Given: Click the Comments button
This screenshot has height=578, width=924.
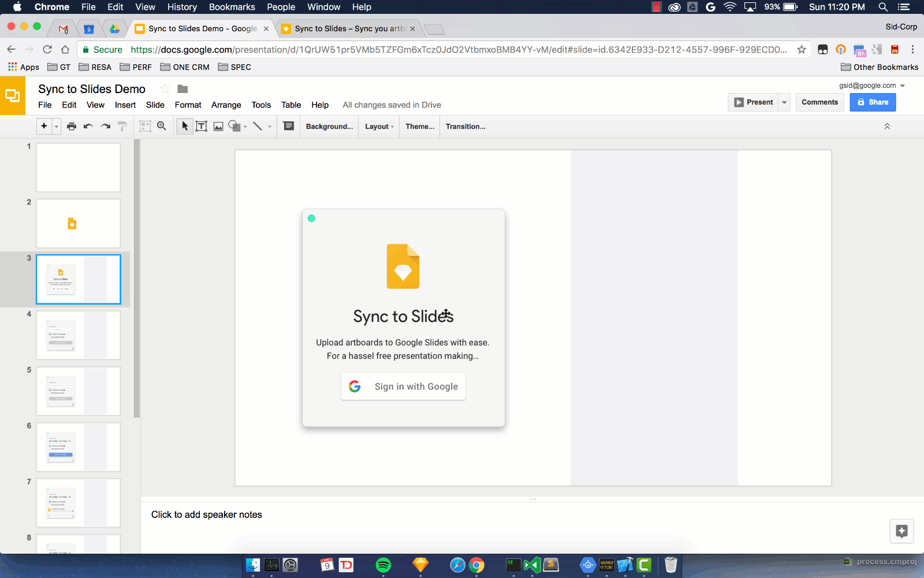Looking at the screenshot, I should 819,102.
